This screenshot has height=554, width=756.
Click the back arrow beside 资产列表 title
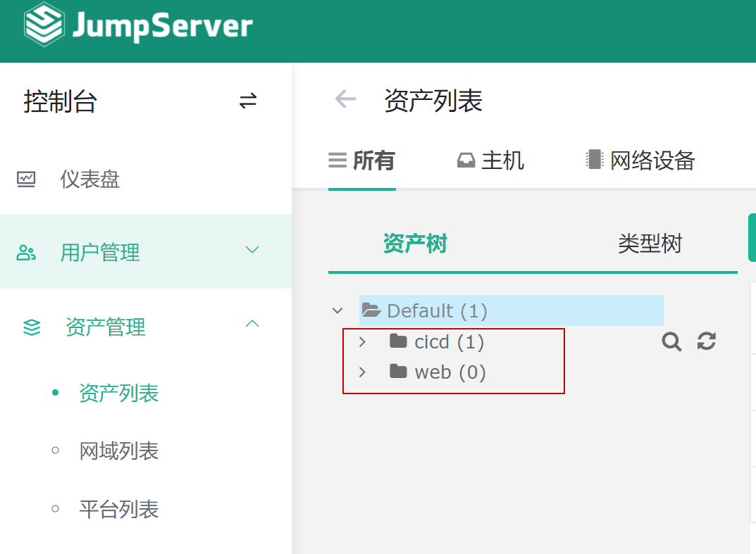tap(345, 100)
